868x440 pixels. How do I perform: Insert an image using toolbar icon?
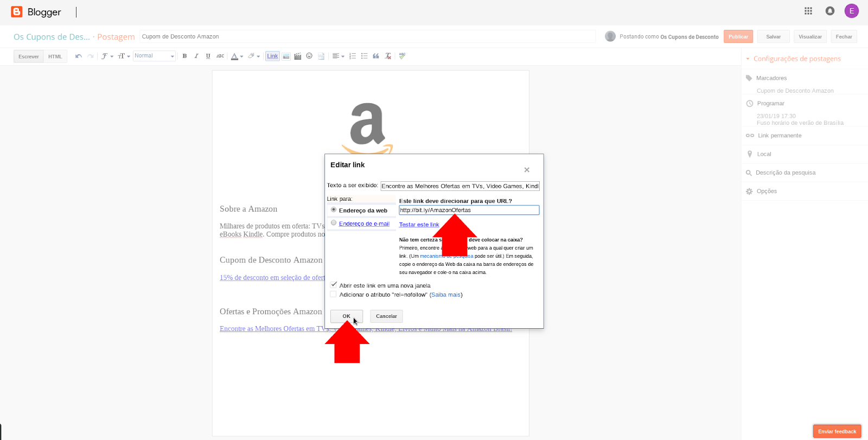286,56
